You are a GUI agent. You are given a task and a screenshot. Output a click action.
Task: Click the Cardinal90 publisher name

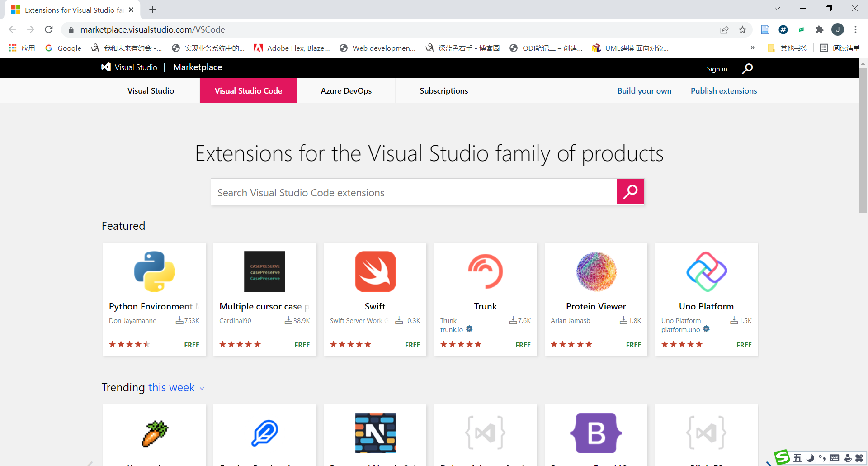click(x=235, y=320)
